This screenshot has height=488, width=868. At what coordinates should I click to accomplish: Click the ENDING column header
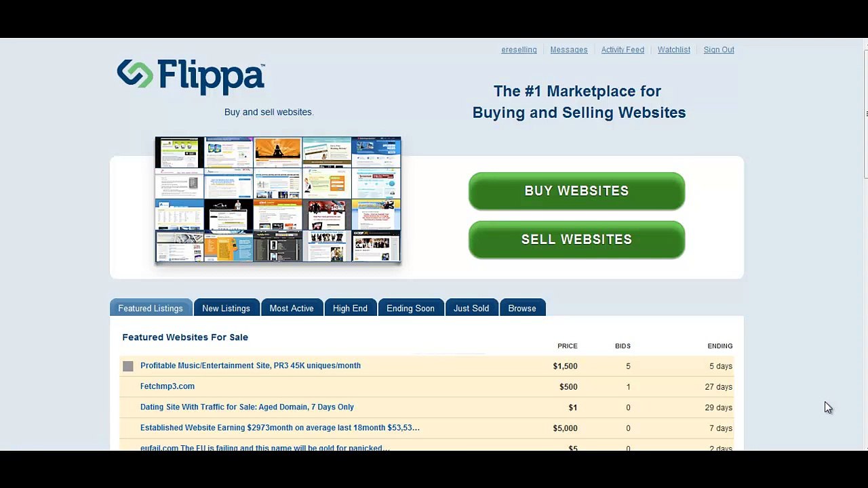click(720, 346)
